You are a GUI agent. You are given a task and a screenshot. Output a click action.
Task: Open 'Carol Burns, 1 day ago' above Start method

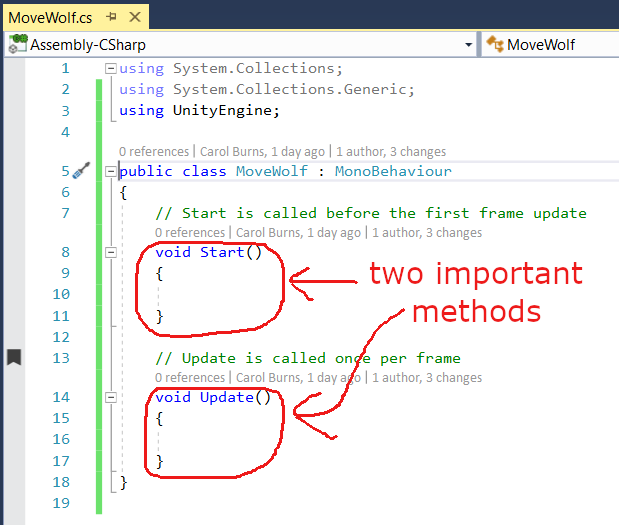298,232
